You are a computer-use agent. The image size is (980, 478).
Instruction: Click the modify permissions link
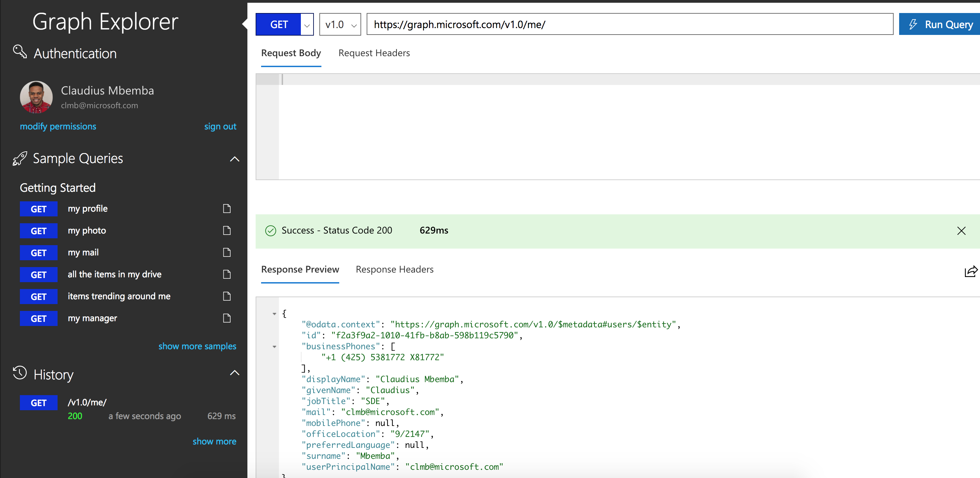(x=59, y=126)
